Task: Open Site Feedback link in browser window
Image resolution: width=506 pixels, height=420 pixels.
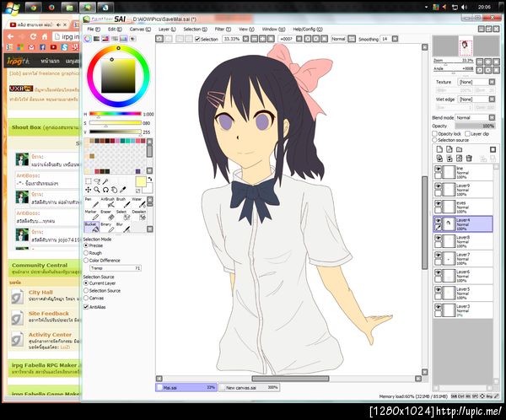Action: (49, 314)
